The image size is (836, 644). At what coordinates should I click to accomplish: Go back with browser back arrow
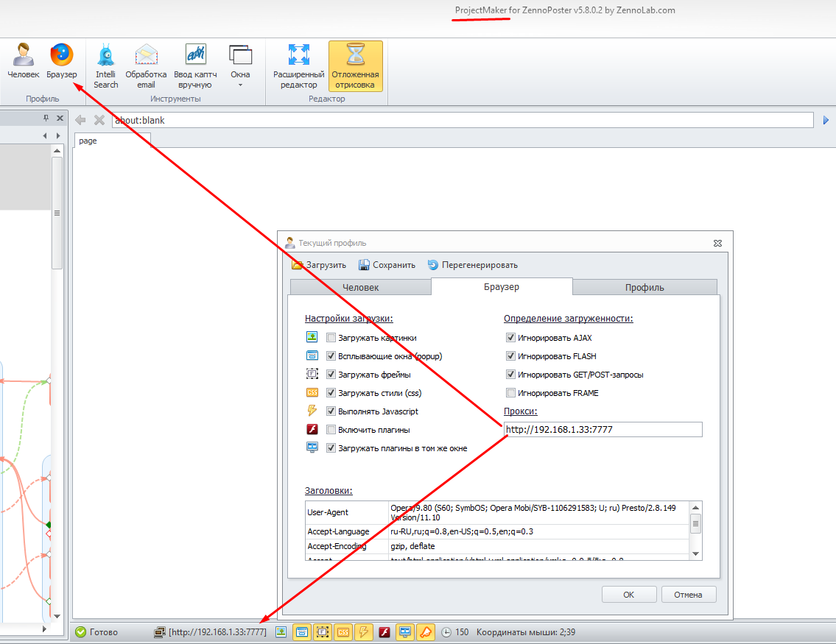point(80,120)
